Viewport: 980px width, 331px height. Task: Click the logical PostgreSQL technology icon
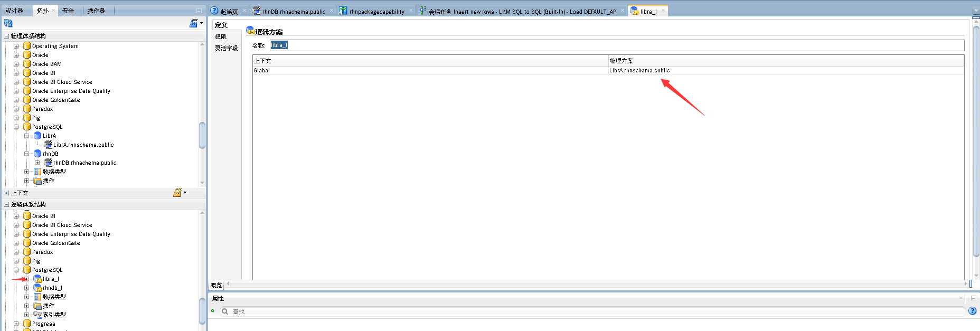27,270
